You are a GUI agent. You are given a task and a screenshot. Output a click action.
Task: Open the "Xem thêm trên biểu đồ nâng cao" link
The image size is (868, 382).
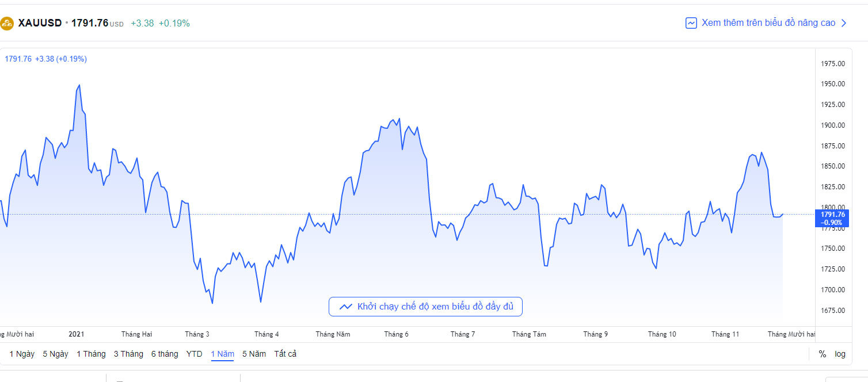point(768,23)
